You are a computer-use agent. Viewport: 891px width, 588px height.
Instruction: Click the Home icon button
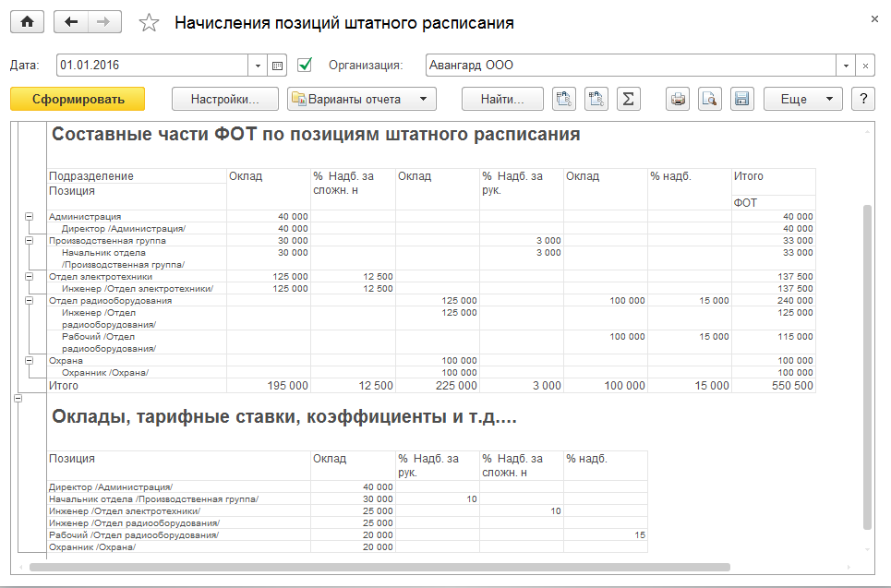(x=27, y=23)
